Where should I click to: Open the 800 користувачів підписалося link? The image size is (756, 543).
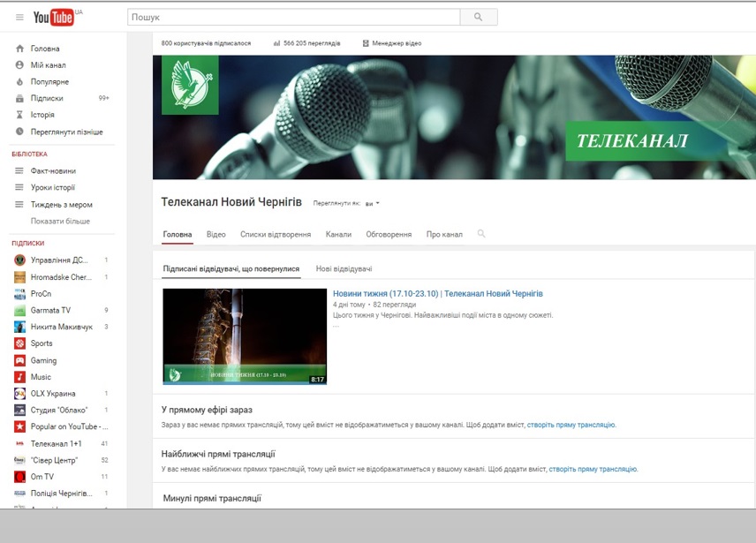[x=206, y=43]
